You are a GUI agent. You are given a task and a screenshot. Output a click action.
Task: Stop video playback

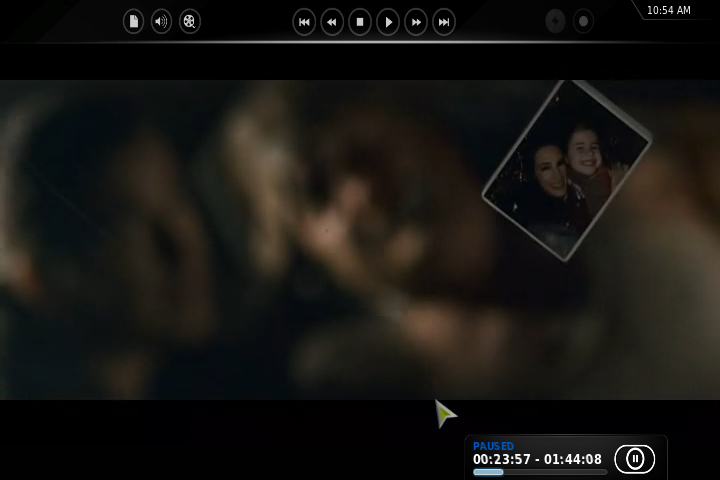tap(360, 22)
